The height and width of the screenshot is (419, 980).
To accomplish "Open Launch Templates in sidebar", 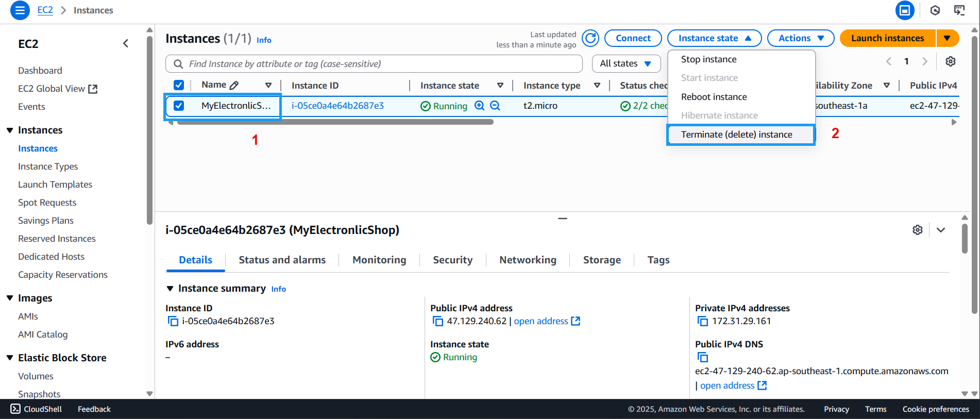I will pyautogui.click(x=55, y=185).
